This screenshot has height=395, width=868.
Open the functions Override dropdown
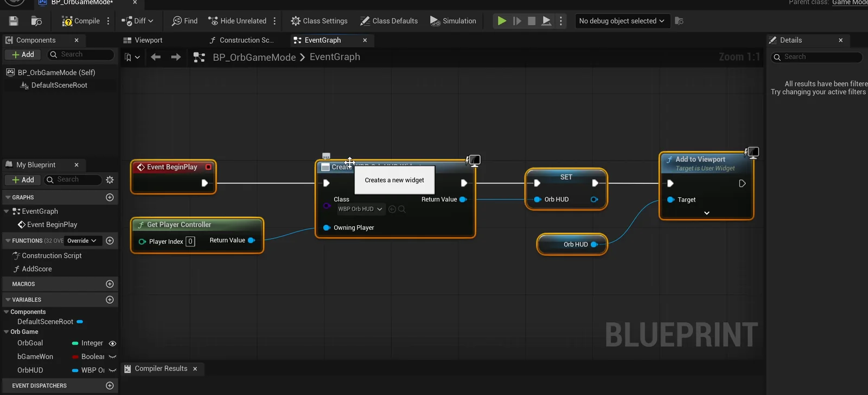(82, 241)
